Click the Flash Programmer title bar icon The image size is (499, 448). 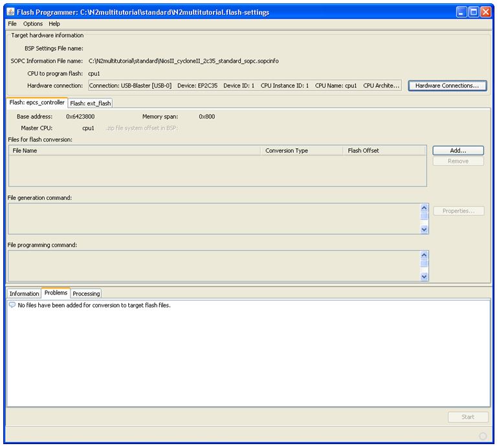(12, 12)
